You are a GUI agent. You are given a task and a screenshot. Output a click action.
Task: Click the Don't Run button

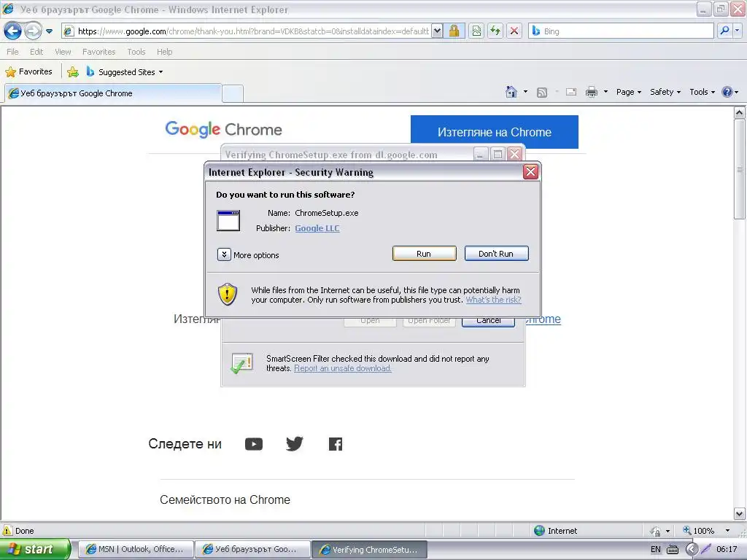click(496, 254)
